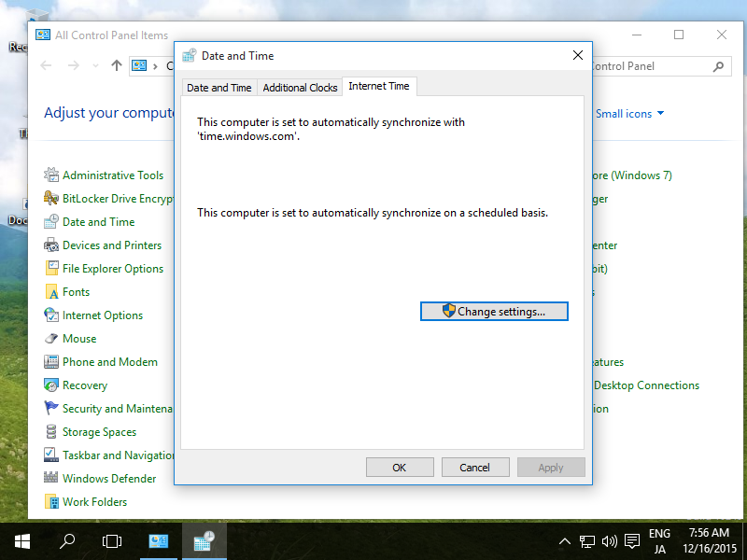Click the Search Control Panel box
747x560 pixels.
[663, 65]
